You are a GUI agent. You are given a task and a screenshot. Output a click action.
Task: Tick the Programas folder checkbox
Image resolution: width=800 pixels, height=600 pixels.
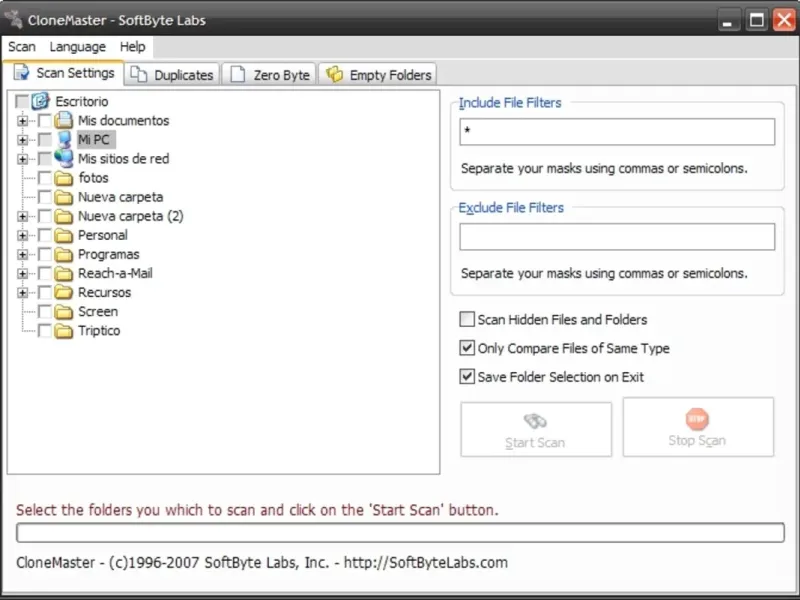[x=45, y=254]
